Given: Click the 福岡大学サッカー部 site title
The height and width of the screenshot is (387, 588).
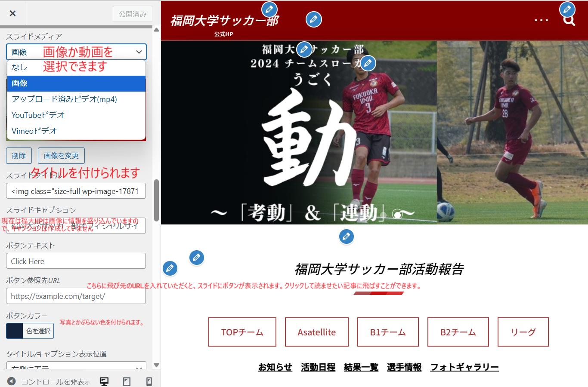Looking at the screenshot, I should pos(225,21).
